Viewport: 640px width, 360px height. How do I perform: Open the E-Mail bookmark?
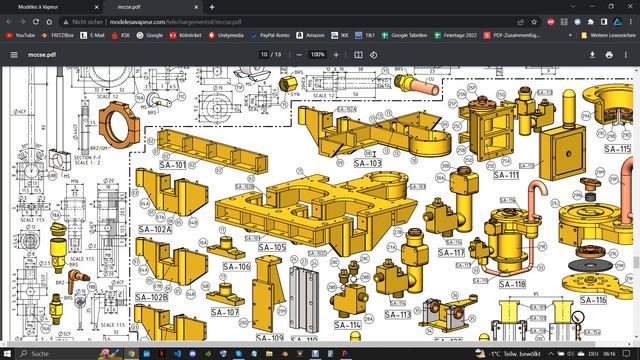point(92,36)
